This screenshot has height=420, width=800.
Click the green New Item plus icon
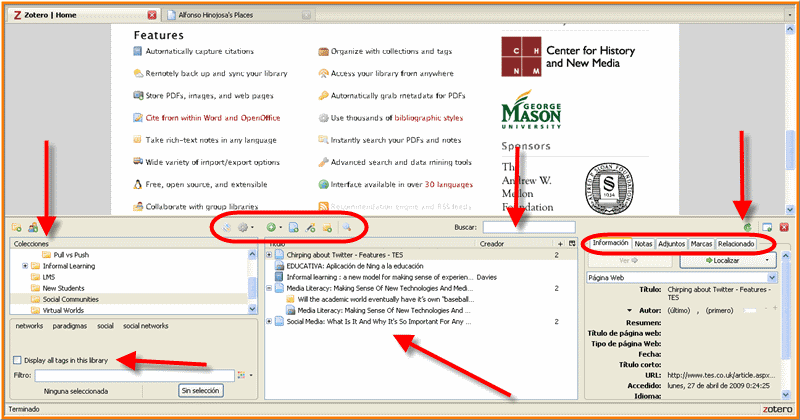pyautogui.click(x=271, y=228)
